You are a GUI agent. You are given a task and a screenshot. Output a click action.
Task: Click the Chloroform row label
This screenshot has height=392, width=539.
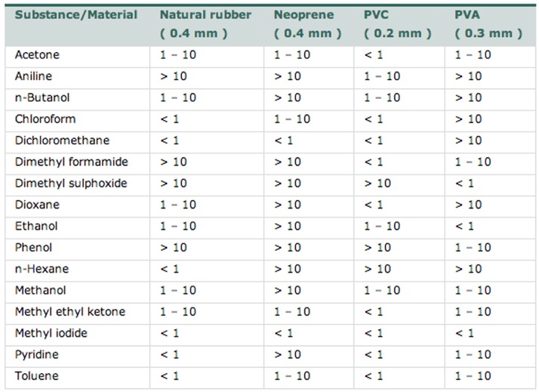[45, 119]
